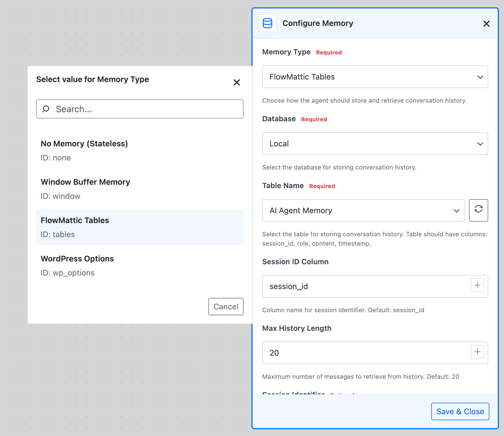Click the plus icon in Max History Length field
The image size is (504, 436).
tap(477, 352)
